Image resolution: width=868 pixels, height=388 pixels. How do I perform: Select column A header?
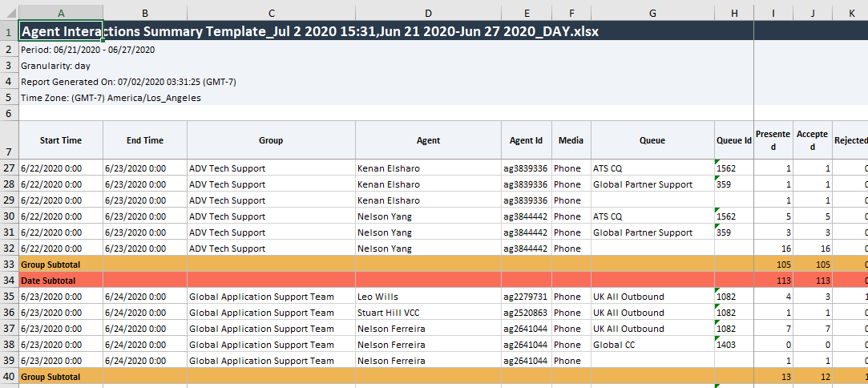click(x=61, y=14)
